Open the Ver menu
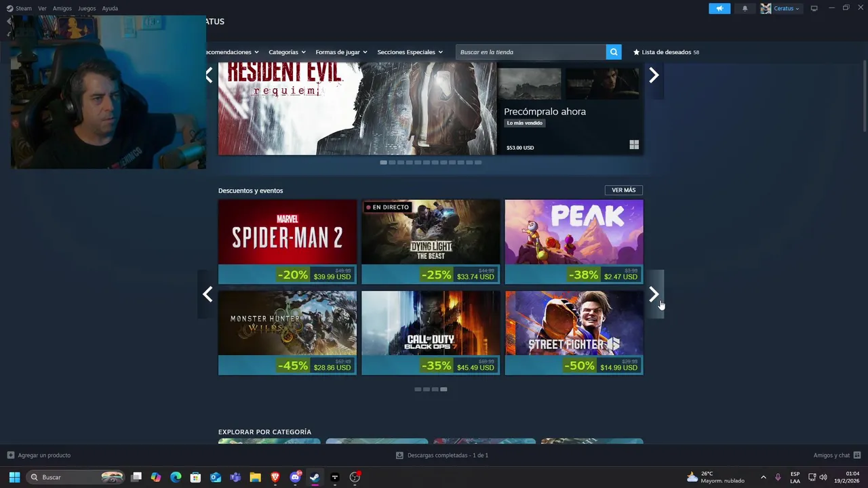 (42, 8)
